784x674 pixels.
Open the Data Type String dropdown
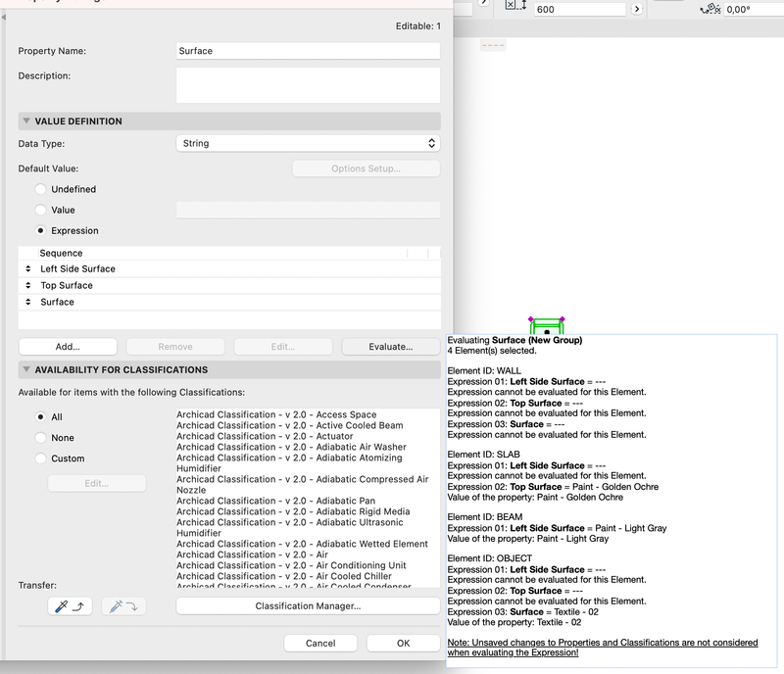click(308, 143)
